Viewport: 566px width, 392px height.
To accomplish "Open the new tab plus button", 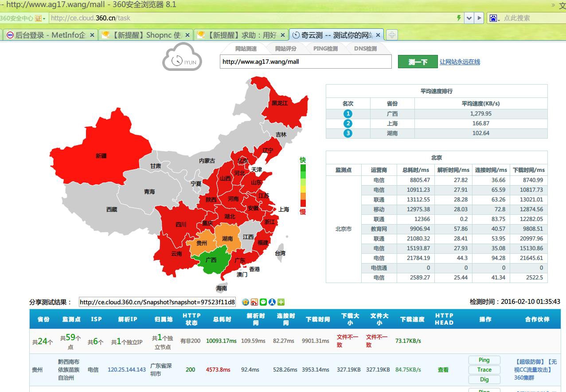I will point(392,35).
